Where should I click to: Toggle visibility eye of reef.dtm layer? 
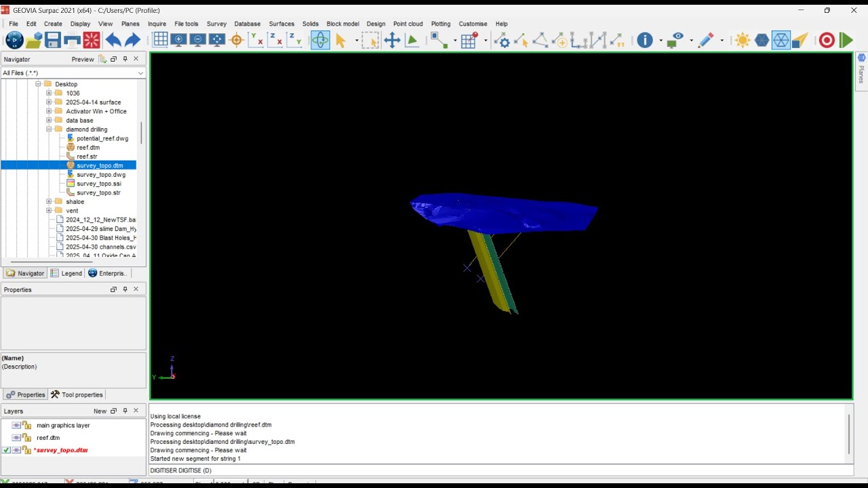click(16, 438)
